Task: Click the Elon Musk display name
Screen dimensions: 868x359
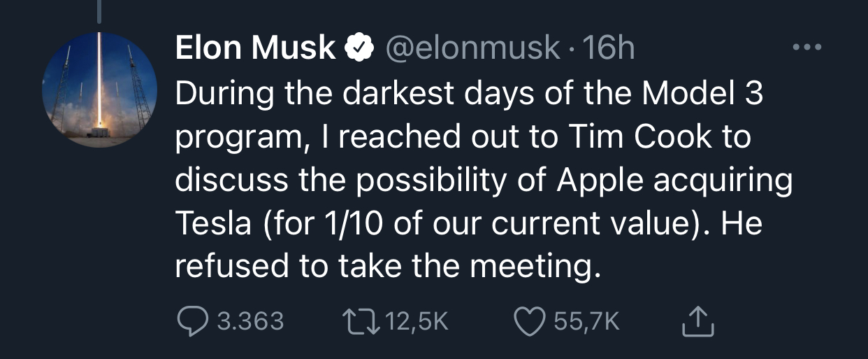Action: pos(255,48)
